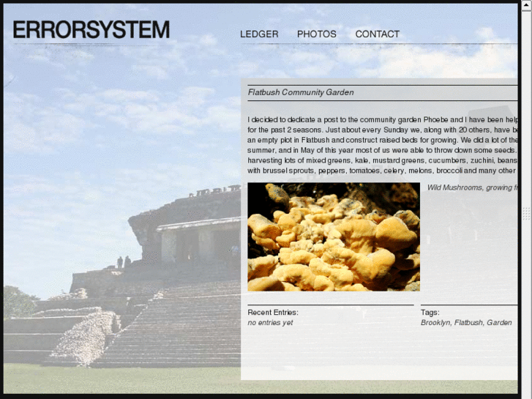Click post line starting 'I decided to dedicate'
The image size is (532, 399).
[383, 119]
